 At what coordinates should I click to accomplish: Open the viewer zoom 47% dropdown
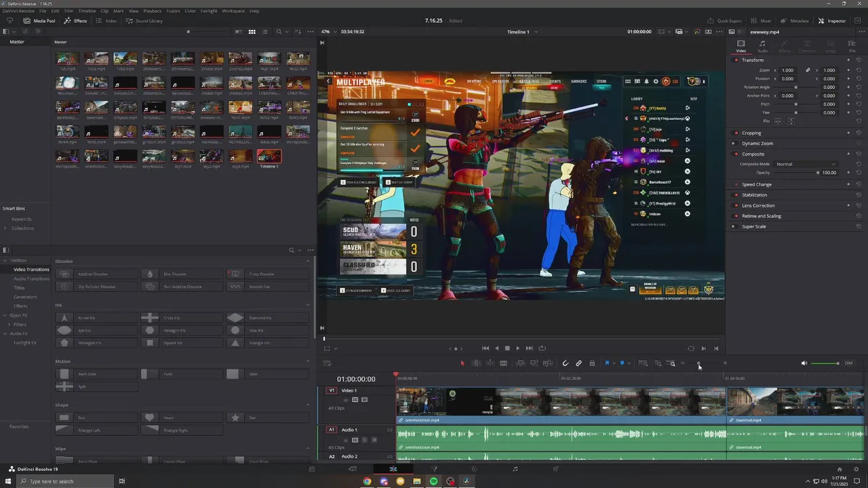[x=328, y=32]
